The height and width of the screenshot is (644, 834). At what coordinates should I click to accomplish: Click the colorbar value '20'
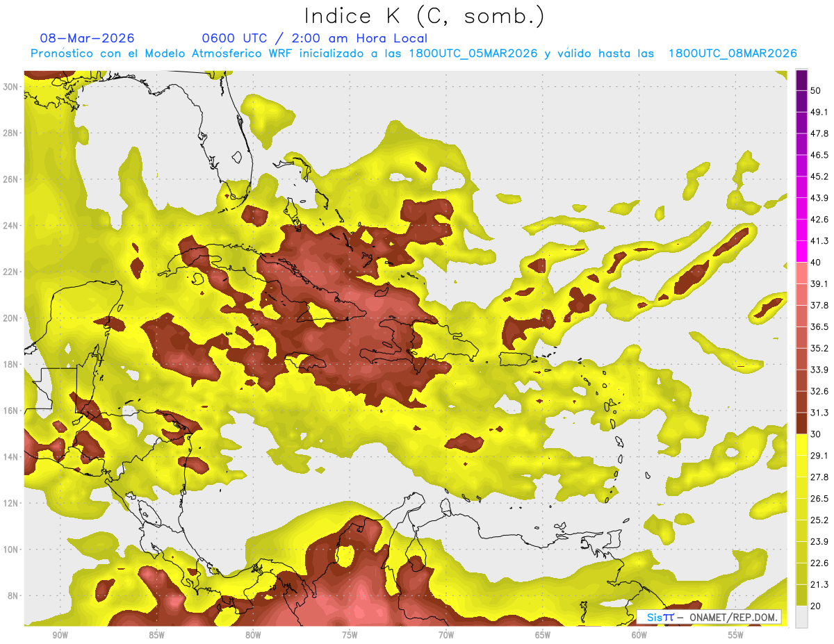pyautogui.click(x=815, y=606)
